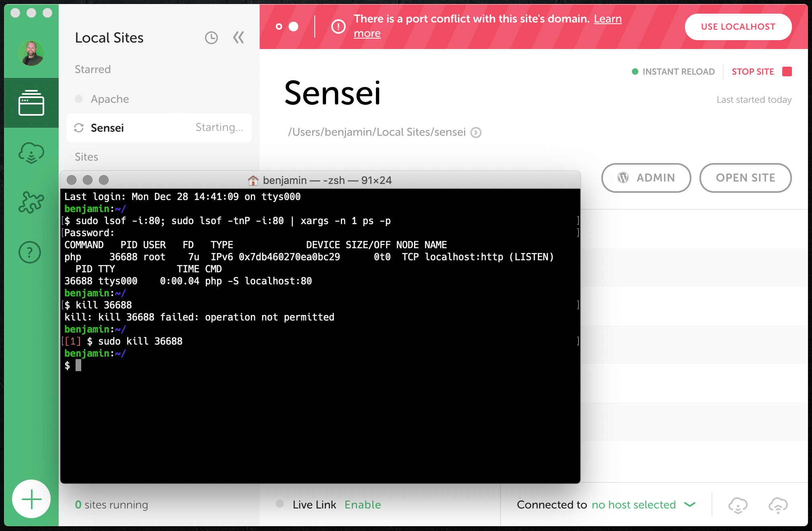Reveal site folder arrow next to path
This screenshot has height=531, width=812.
476,133
